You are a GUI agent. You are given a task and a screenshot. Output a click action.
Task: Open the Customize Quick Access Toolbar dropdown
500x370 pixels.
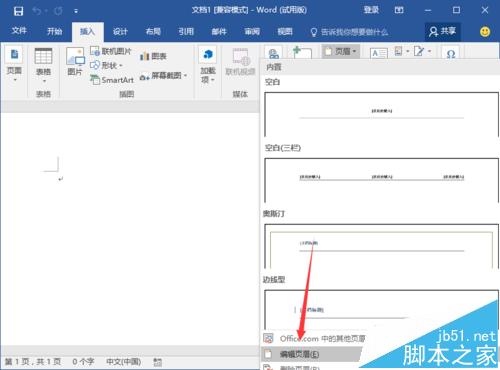pos(76,11)
